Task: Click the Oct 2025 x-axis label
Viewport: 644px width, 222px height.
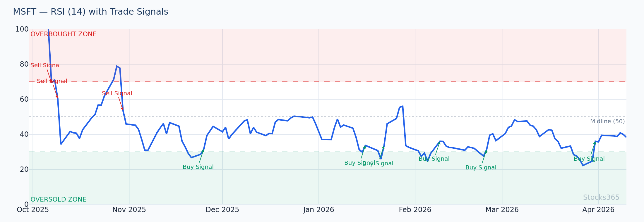Action: pyautogui.click(x=33, y=210)
